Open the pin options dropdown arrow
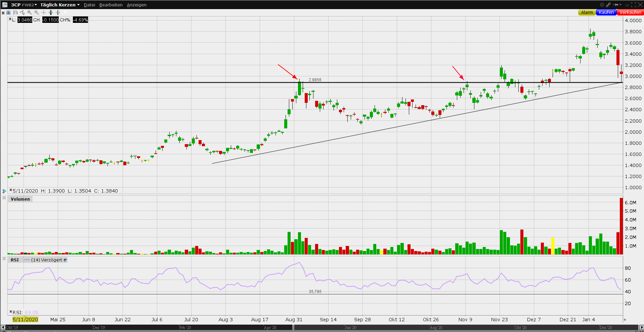Image resolution: width=644 pixels, height=332 pixels. pos(620,5)
